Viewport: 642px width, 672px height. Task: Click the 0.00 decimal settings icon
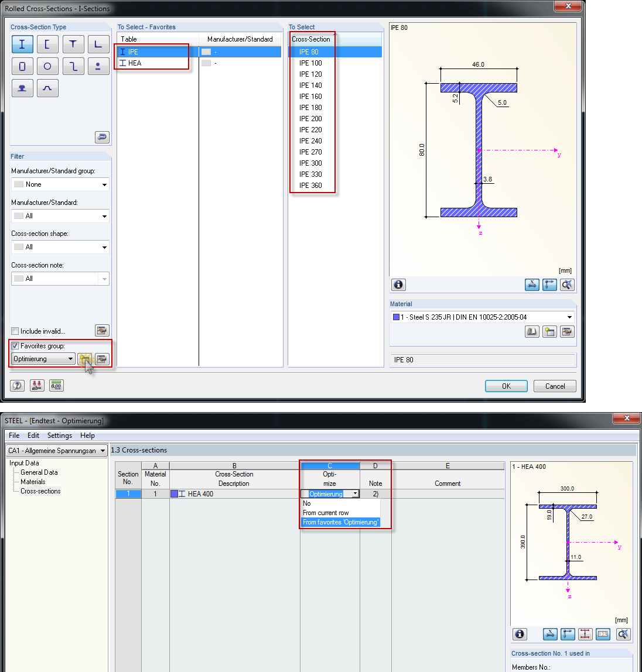[x=56, y=386]
